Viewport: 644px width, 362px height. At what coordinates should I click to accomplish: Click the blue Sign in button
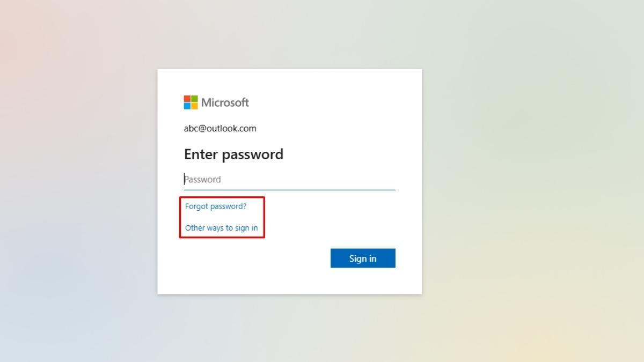[x=363, y=258]
